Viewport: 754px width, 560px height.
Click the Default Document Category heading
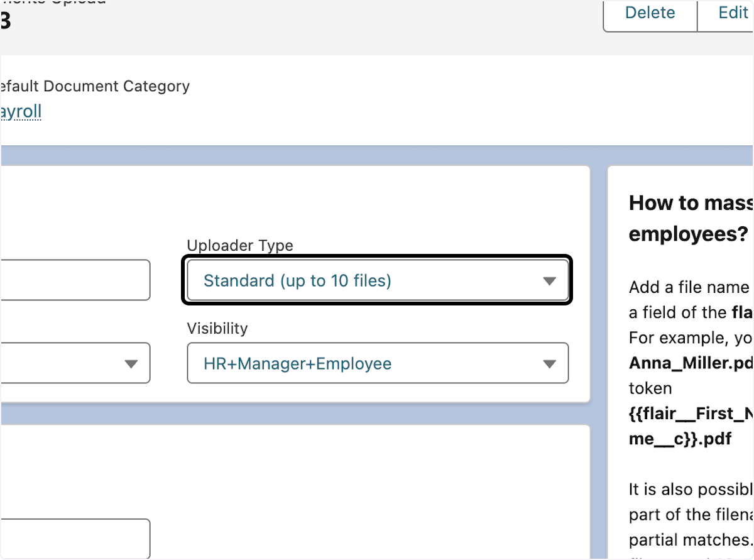tap(95, 86)
